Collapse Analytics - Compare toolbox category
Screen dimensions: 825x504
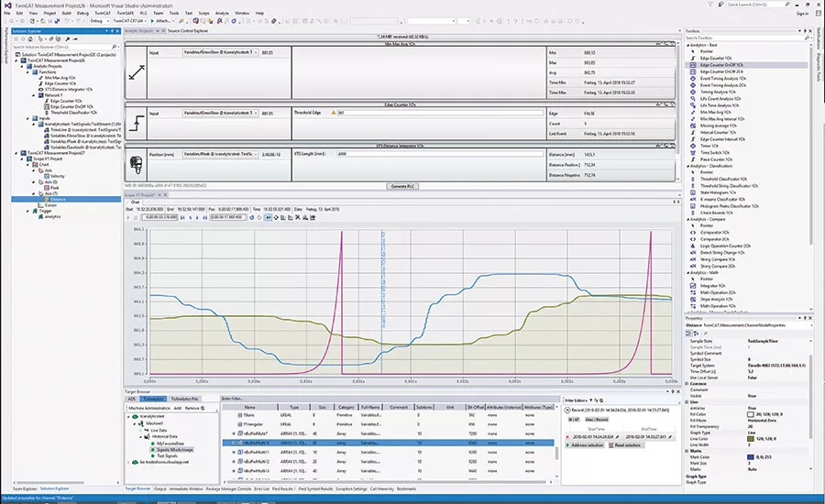click(x=688, y=219)
